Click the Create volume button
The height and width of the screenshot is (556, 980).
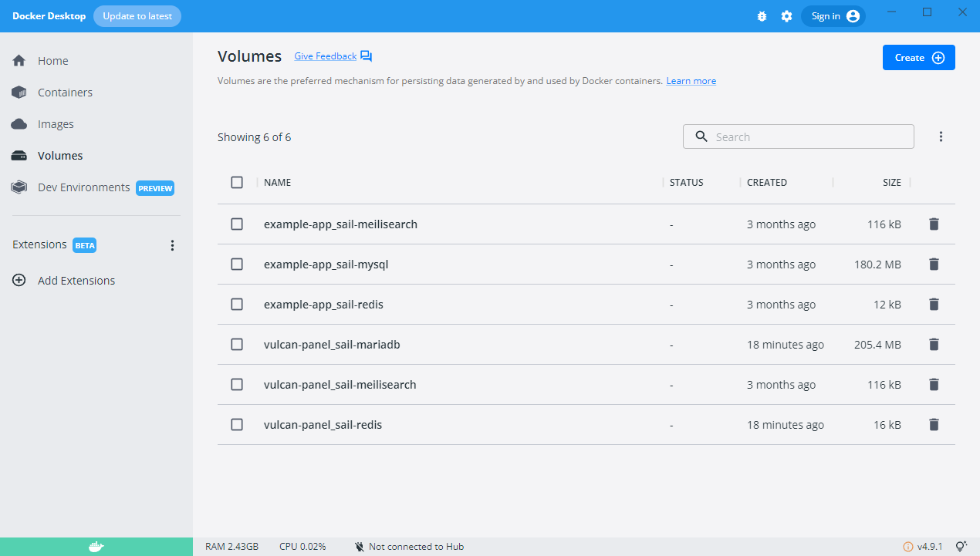point(918,58)
